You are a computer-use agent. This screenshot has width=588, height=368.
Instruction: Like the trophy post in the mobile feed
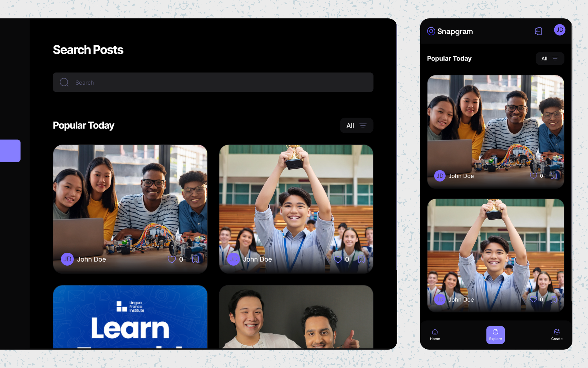point(533,299)
